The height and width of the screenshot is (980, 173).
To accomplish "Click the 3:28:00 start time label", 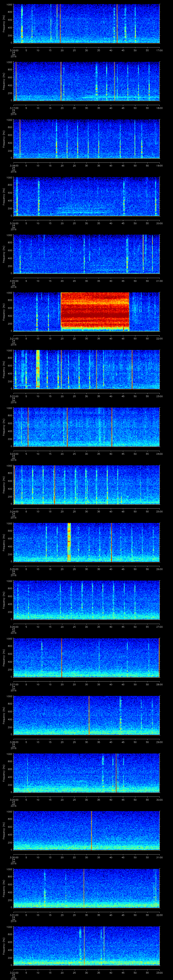I will click(14, 742).
